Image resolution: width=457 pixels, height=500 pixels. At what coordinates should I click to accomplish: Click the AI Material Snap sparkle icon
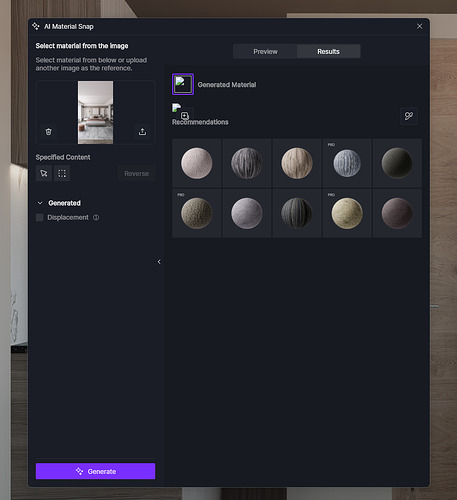[x=36, y=26]
